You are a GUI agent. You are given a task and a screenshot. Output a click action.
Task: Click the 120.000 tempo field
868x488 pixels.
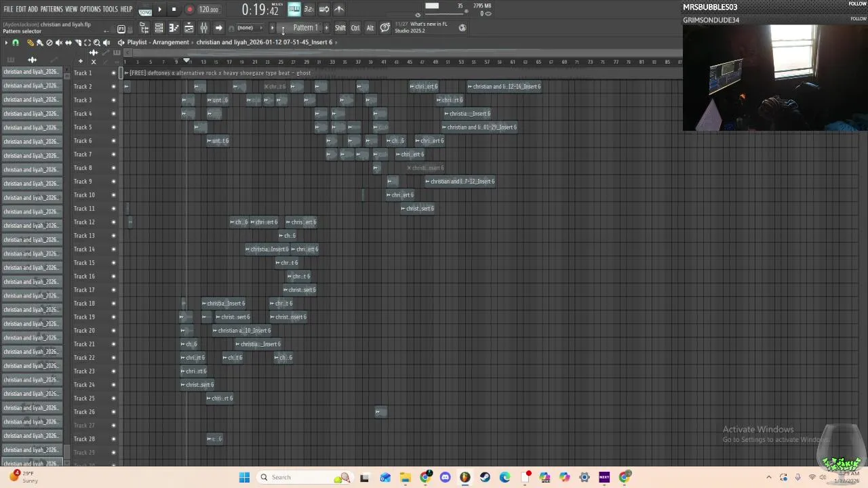209,9
